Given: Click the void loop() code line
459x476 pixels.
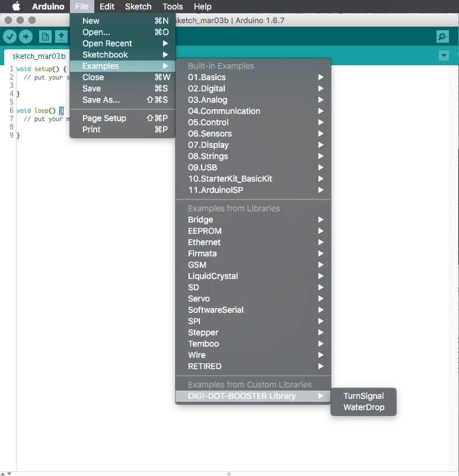Looking at the screenshot, I should (x=40, y=110).
